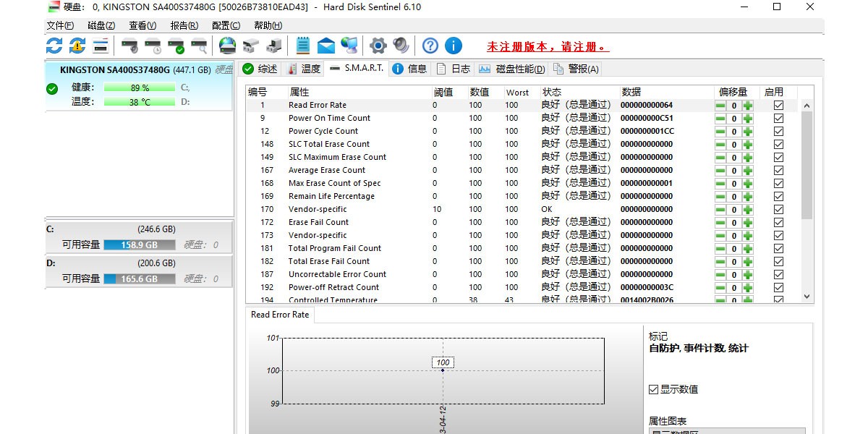Click green plus offset in Read Error Rate row
The width and height of the screenshot is (868, 434).
[x=747, y=106]
